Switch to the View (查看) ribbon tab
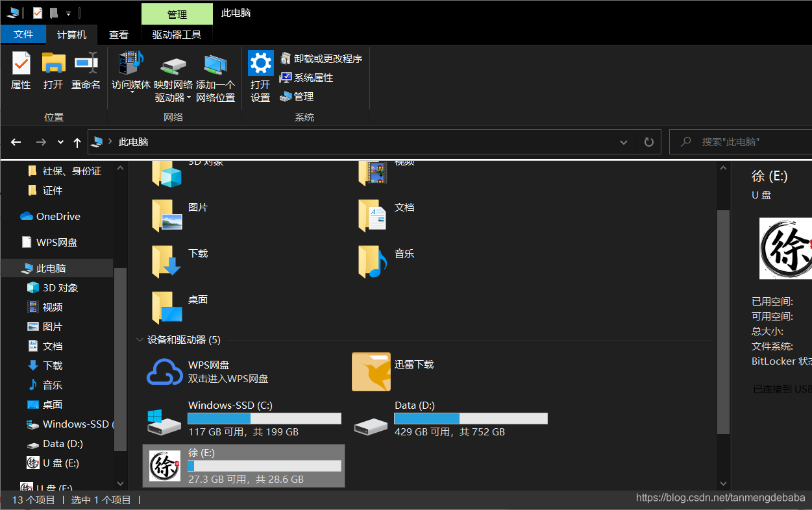This screenshot has height=510, width=812. pyautogui.click(x=119, y=35)
